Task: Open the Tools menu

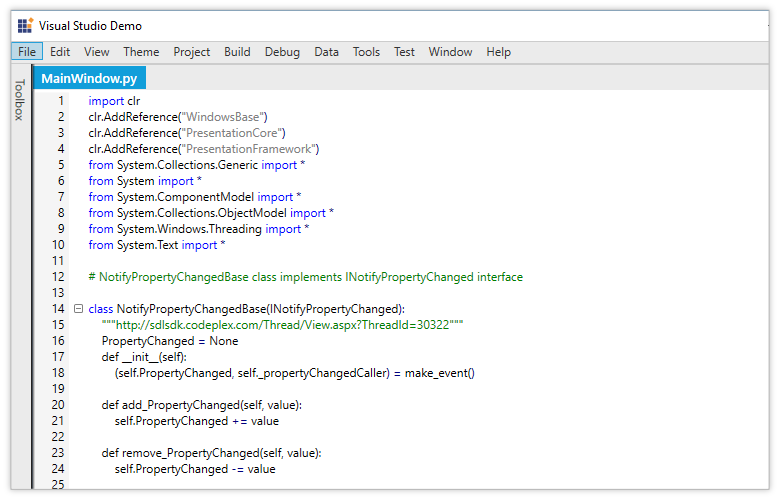Action: 366,52
